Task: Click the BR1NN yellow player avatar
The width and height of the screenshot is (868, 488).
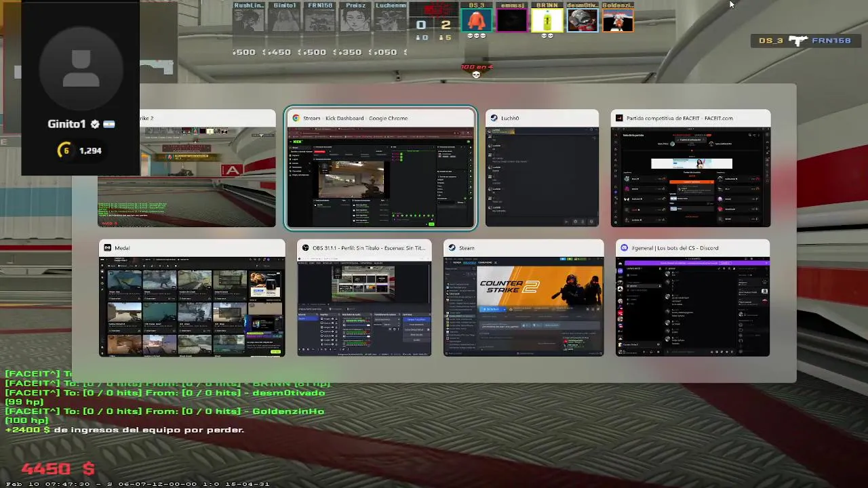Action: [x=547, y=20]
